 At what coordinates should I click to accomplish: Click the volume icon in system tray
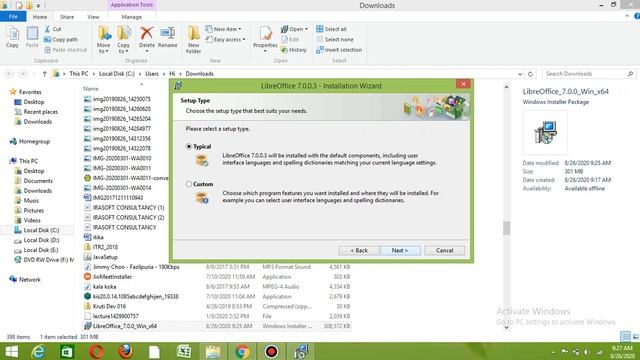click(587, 352)
